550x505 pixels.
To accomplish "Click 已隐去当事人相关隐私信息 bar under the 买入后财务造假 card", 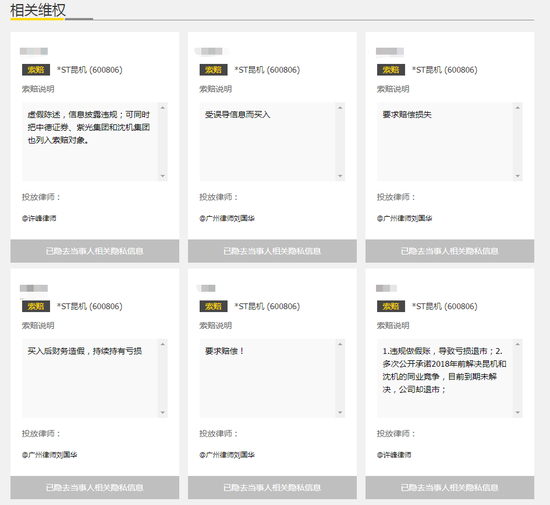I will point(95,487).
